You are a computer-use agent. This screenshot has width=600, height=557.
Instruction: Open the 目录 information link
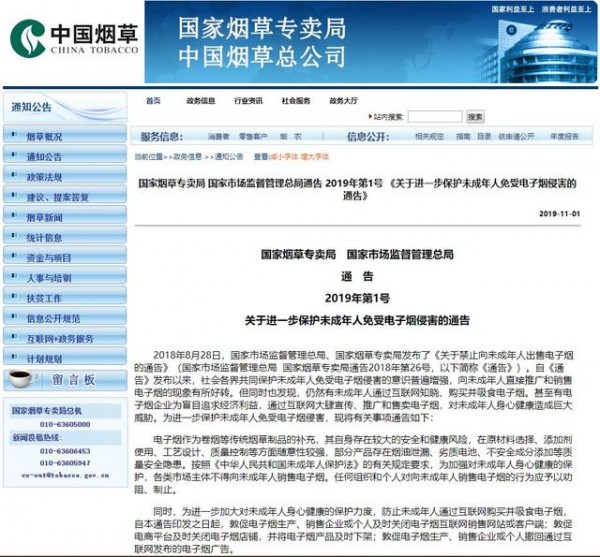(x=484, y=137)
